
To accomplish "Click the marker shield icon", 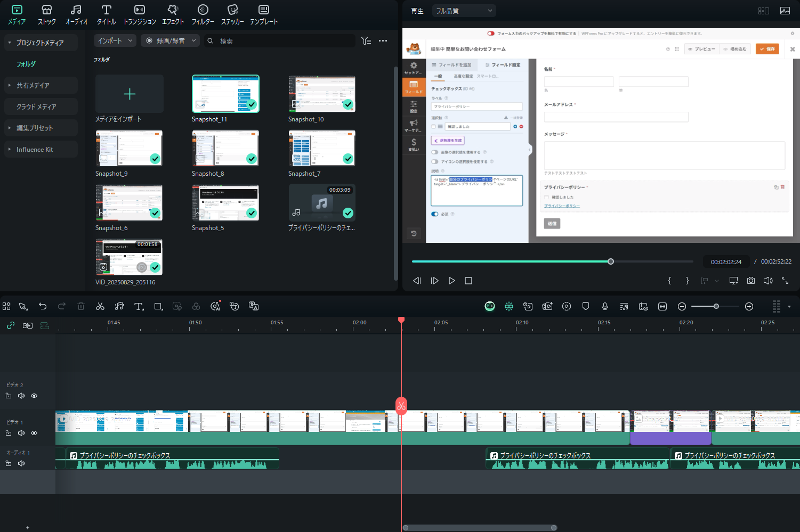I will click(x=586, y=306).
